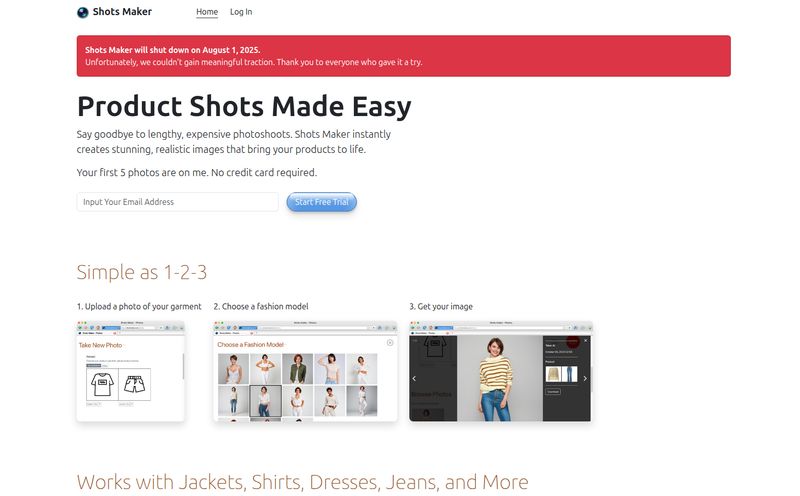
Task: Open the Log In page
Action: coord(241,12)
